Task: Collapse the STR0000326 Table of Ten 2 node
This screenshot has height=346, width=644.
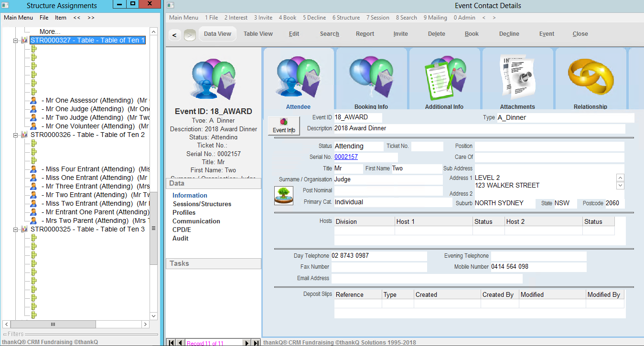Action: pos(16,135)
